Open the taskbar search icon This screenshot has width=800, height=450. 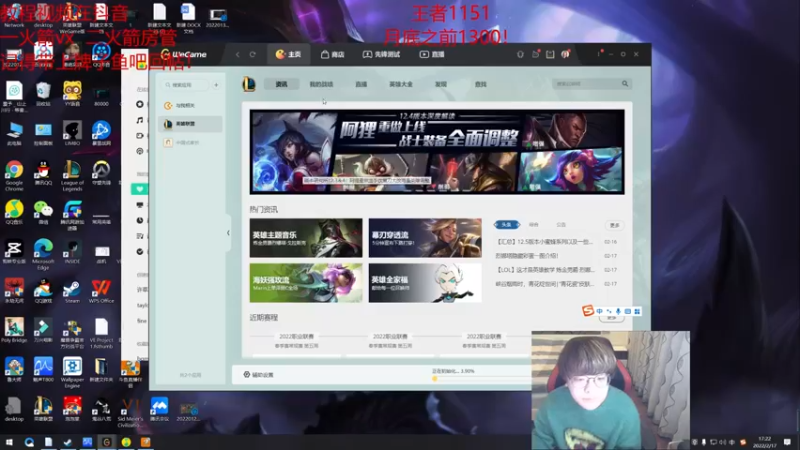coord(29,442)
